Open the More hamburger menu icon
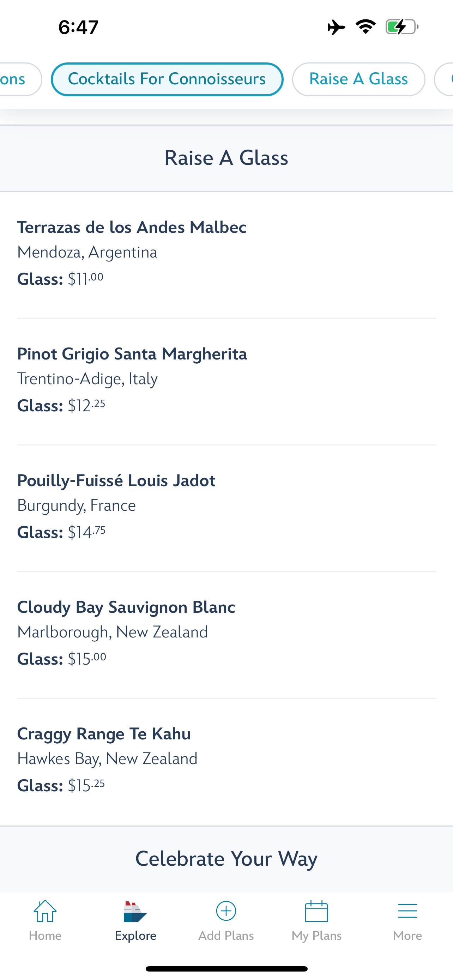 click(407, 911)
